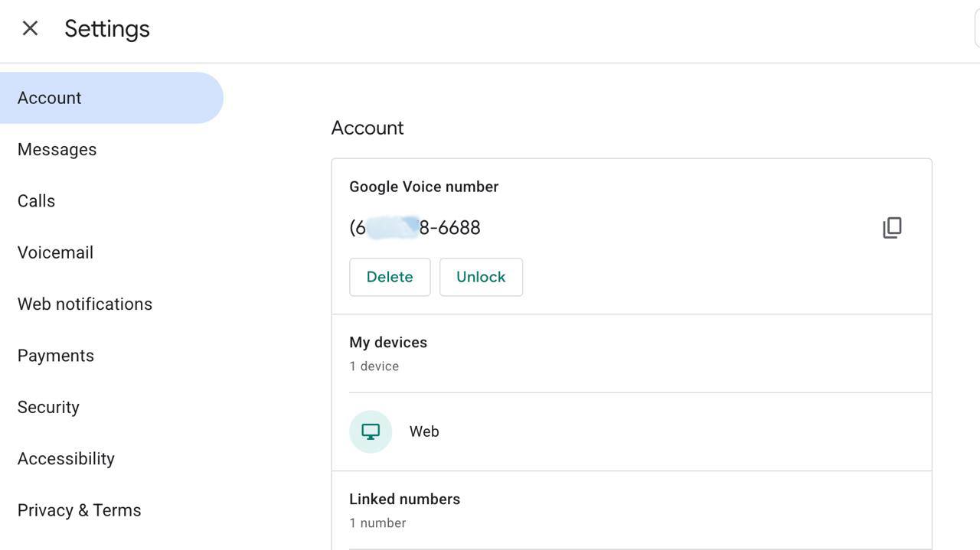Viewport: 980px width, 550px height.
Task: Click the '1 device' count text
Action: (x=374, y=366)
